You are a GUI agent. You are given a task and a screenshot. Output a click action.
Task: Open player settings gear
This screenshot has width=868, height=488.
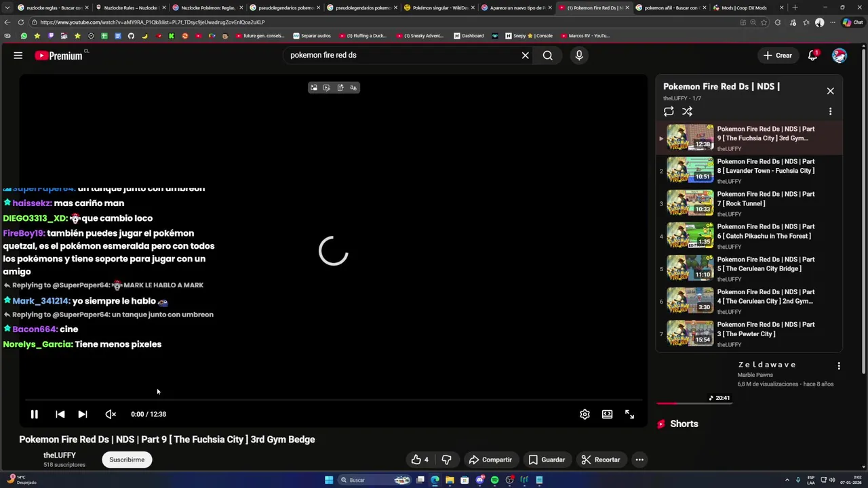[x=585, y=414]
